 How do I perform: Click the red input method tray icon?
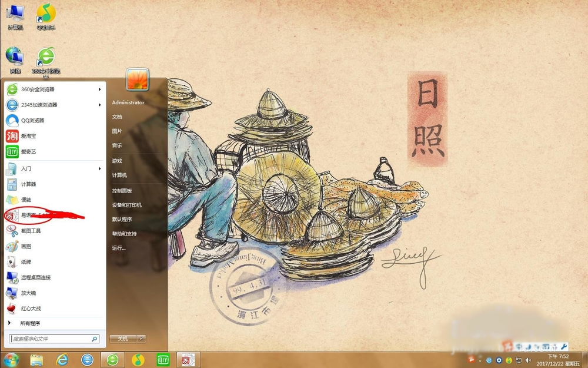click(x=472, y=360)
